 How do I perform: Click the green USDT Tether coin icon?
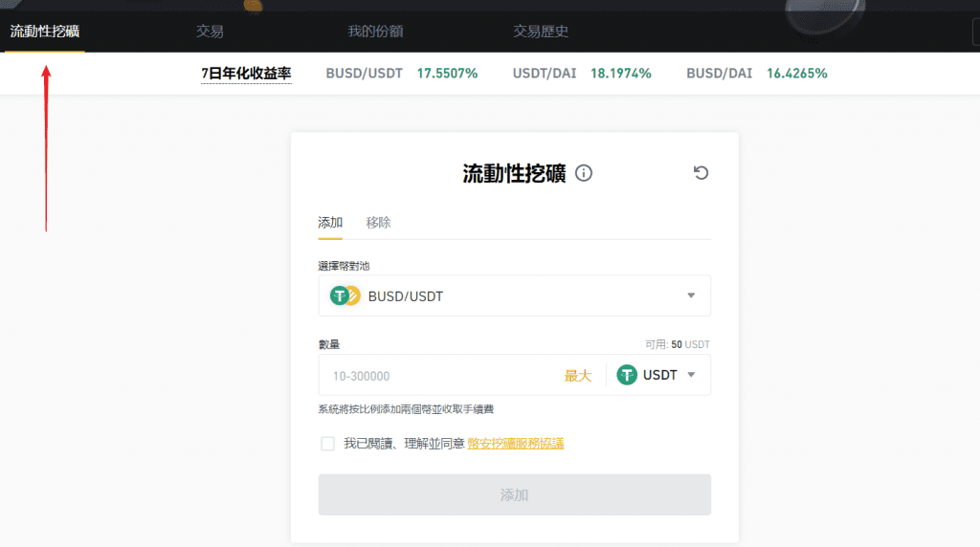tap(627, 375)
